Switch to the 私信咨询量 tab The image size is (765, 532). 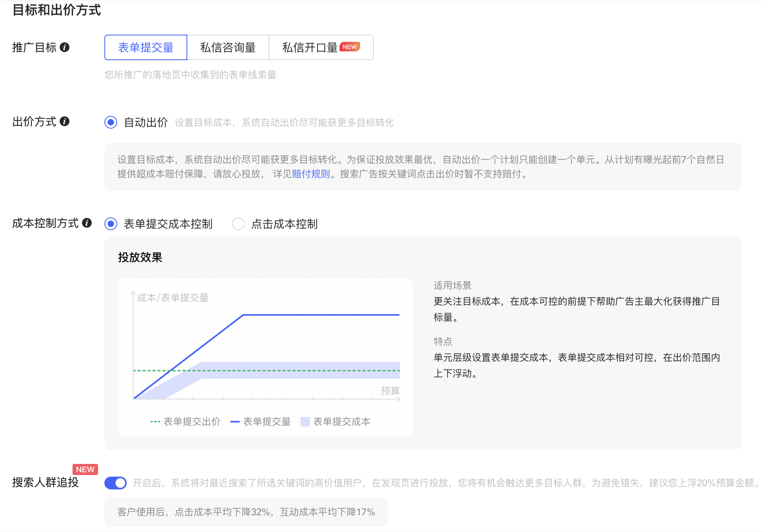[228, 47]
